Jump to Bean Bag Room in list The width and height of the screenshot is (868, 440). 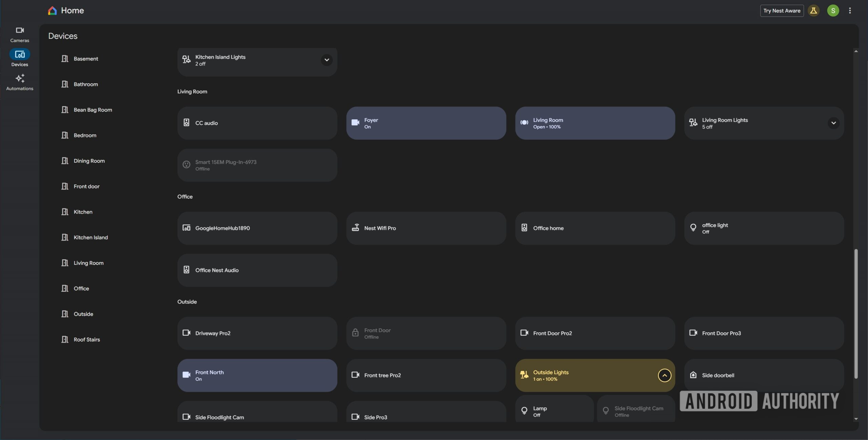click(93, 110)
